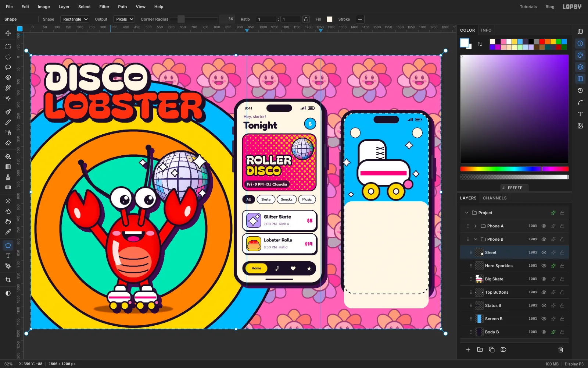The image size is (588, 368).
Task: Click the hue spectrum slider
Action: point(514,169)
